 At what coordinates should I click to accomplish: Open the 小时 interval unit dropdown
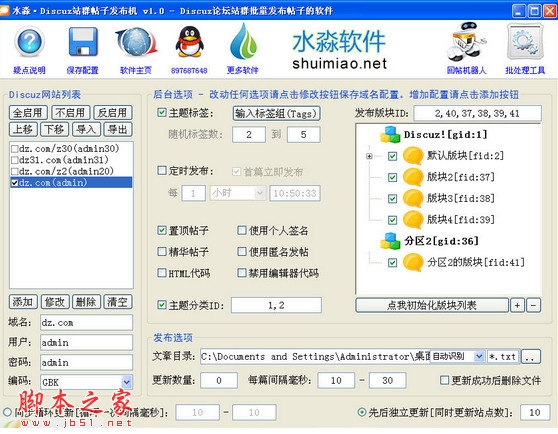[x=260, y=193]
